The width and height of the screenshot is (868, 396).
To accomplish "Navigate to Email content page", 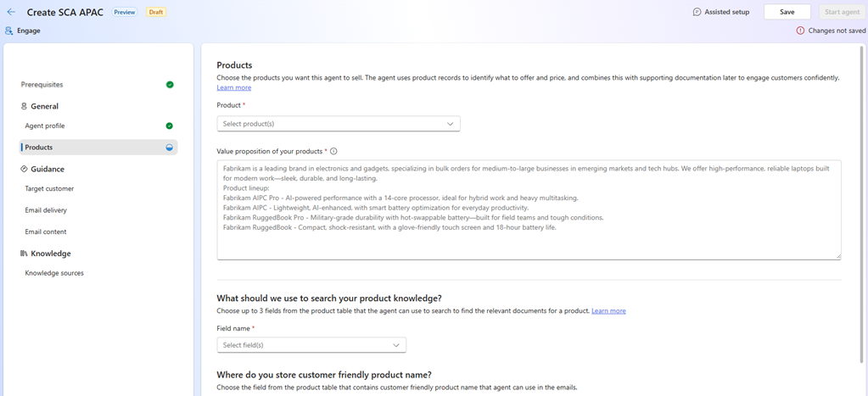I will tap(46, 231).
